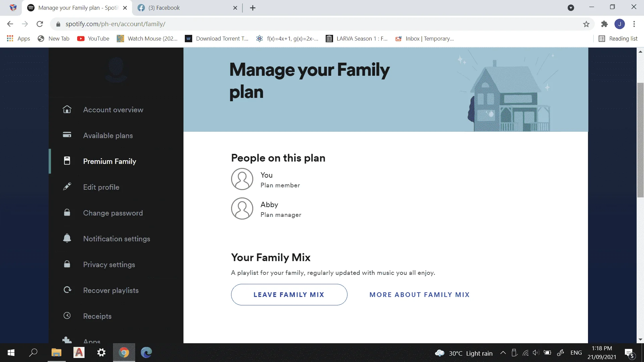Open the Reading list panel

618,39
